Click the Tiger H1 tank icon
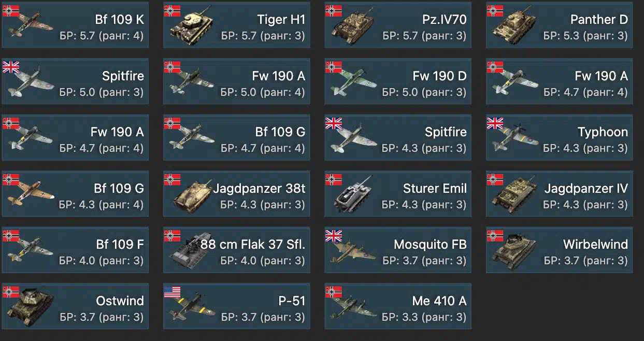This screenshot has height=341, width=644. [x=190, y=25]
